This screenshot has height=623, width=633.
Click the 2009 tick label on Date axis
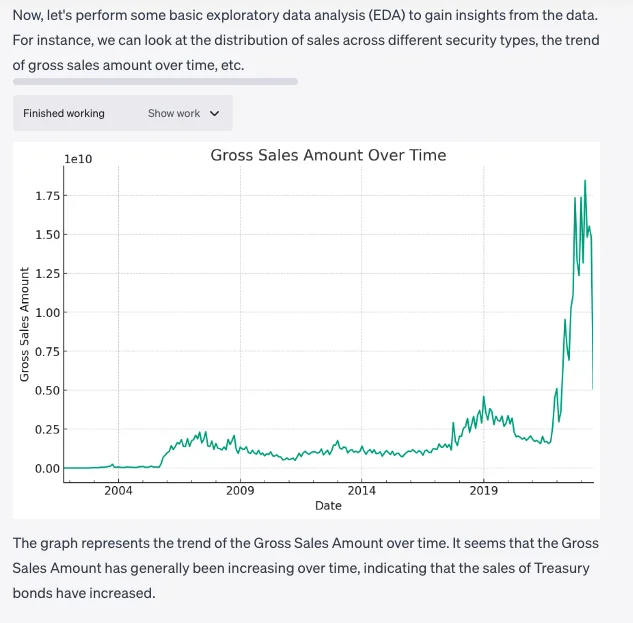click(x=240, y=490)
